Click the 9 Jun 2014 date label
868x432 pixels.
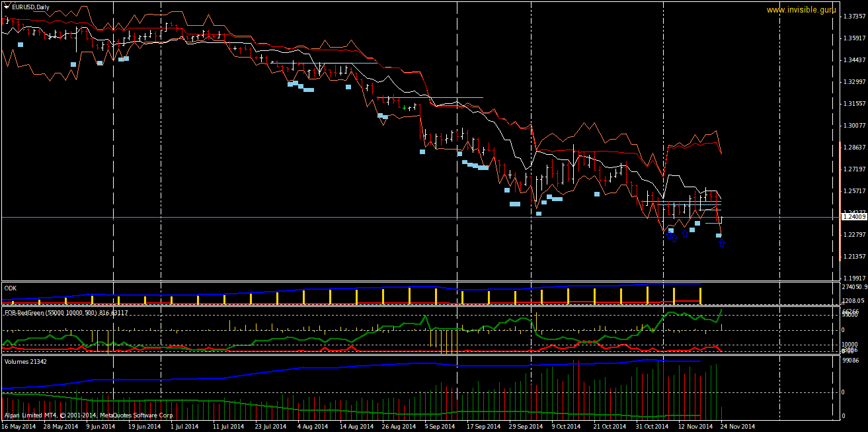(x=102, y=427)
